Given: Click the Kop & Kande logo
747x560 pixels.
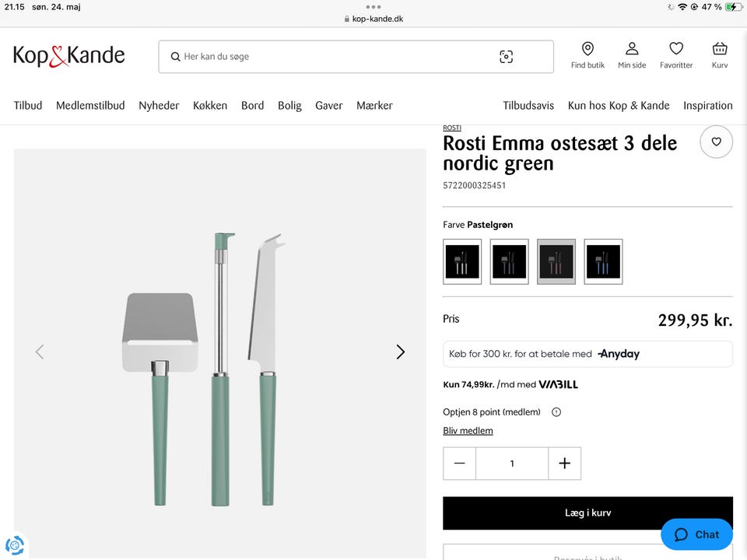Looking at the screenshot, I should click(x=69, y=56).
